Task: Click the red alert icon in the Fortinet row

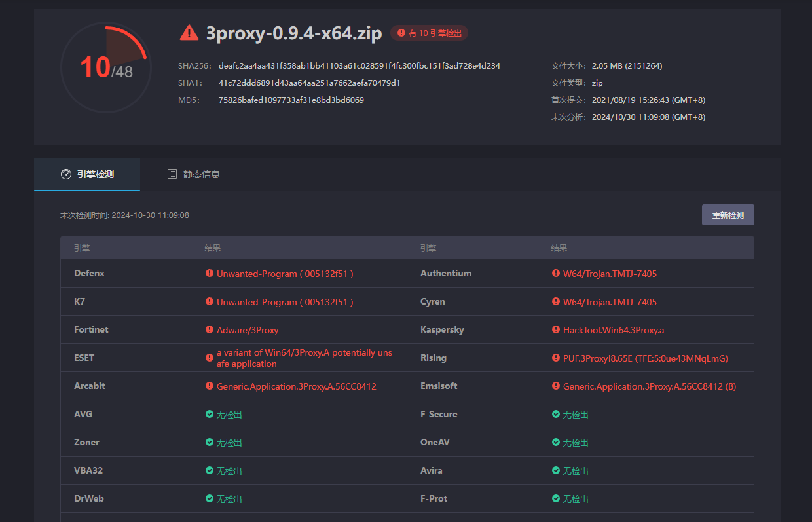Action: pos(210,329)
